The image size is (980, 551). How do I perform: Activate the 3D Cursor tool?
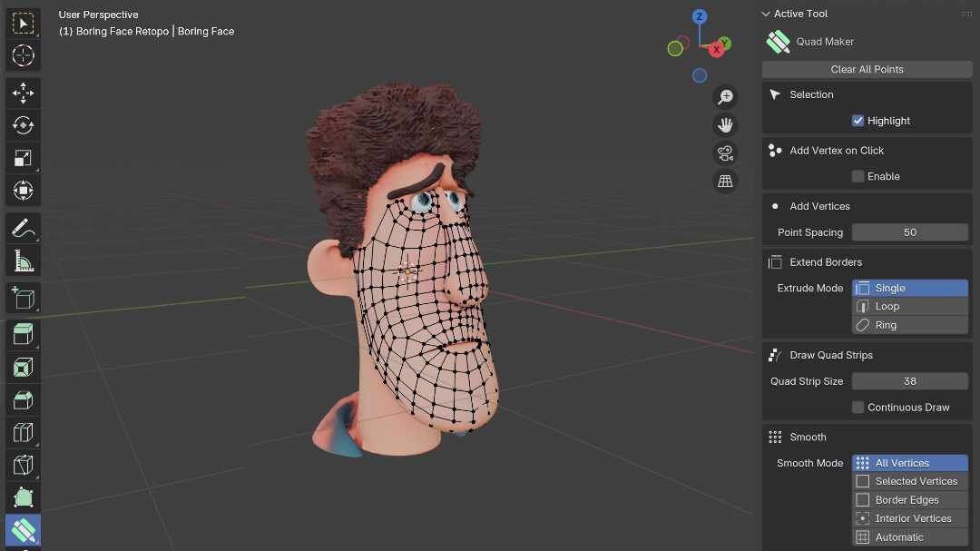pyautogui.click(x=23, y=55)
